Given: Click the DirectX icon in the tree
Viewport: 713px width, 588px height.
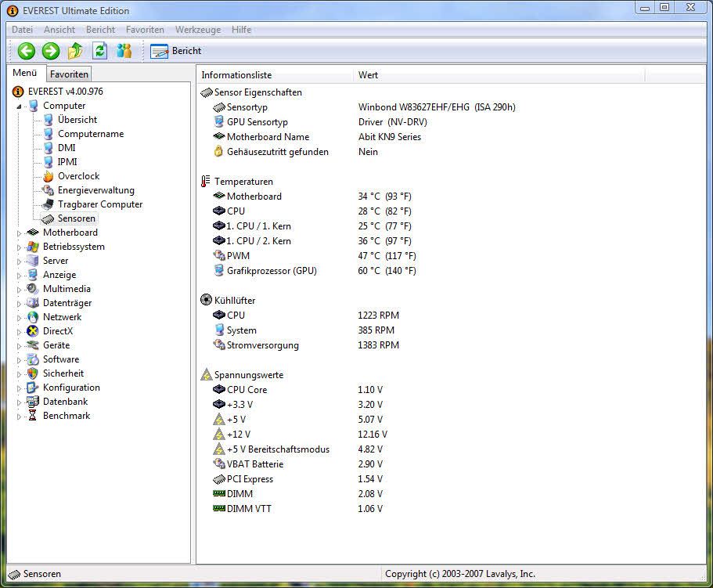Looking at the screenshot, I should coord(33,331).
